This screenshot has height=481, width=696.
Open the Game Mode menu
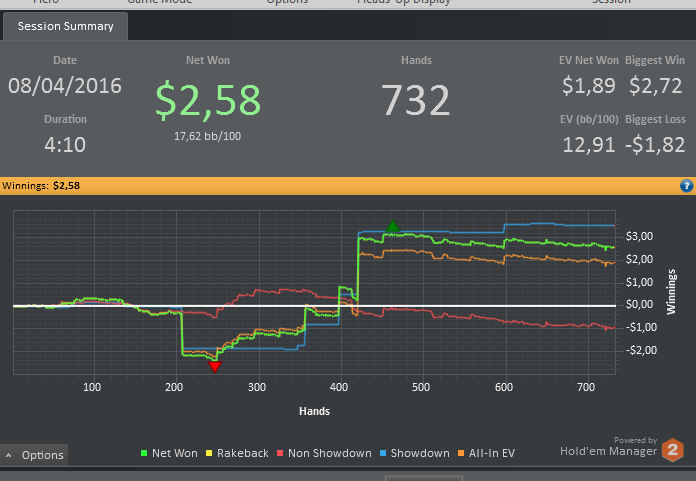click(159, 2)
